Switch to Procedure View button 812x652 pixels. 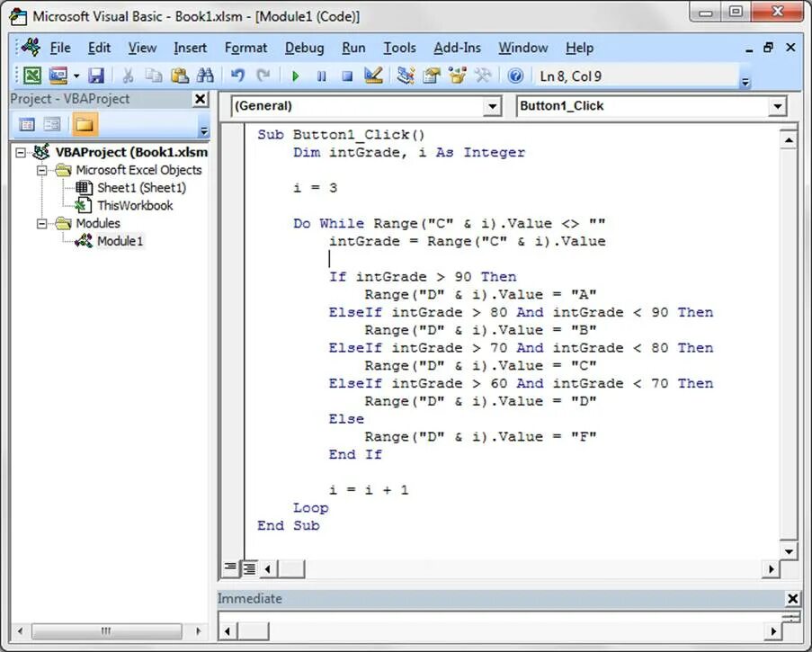(x=230, y=568)
